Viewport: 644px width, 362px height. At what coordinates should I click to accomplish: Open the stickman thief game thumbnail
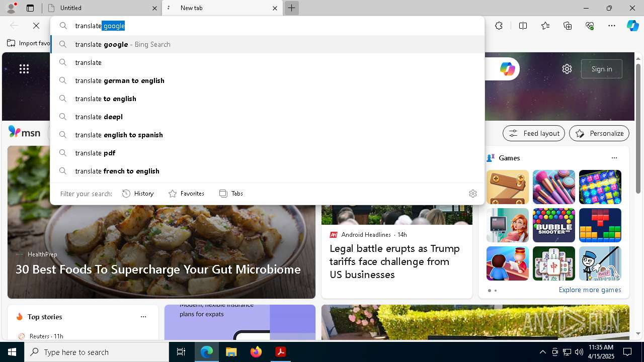tap(600, 263)
